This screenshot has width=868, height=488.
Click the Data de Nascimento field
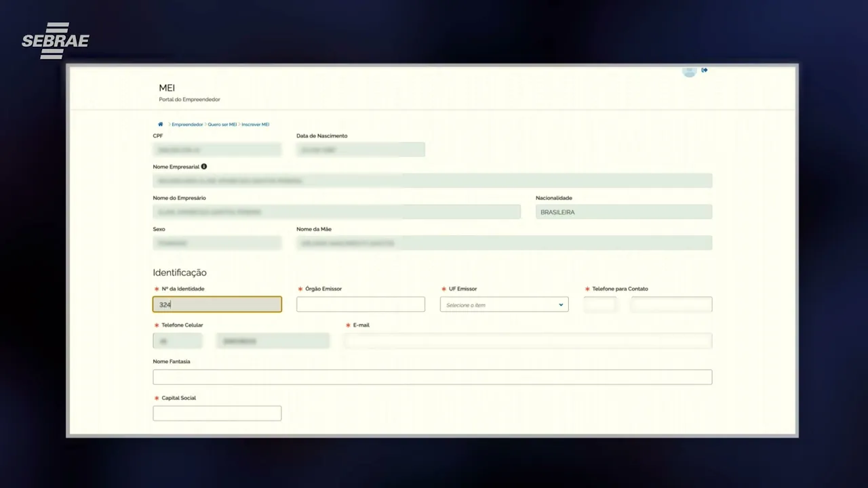coord(361,150)
